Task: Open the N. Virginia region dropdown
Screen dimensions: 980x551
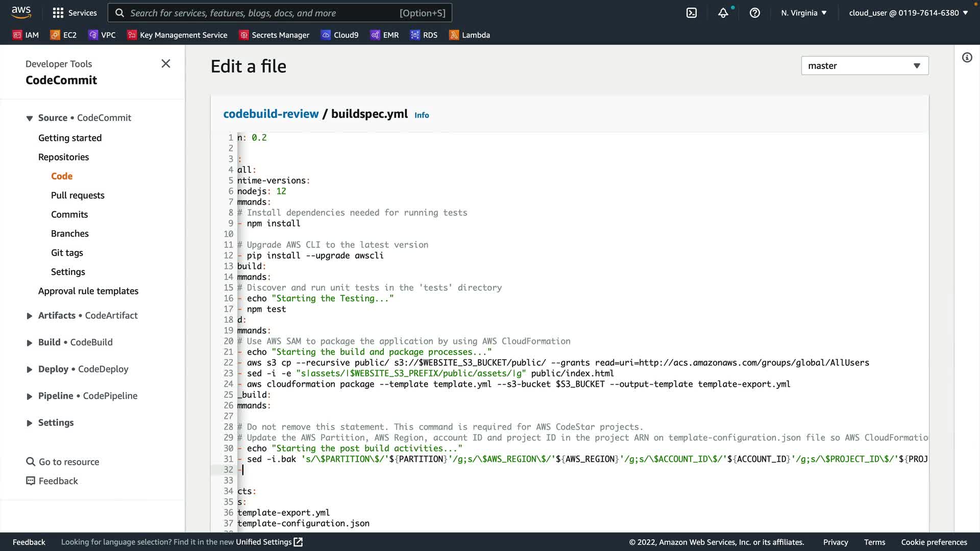Action: (803, 13)
